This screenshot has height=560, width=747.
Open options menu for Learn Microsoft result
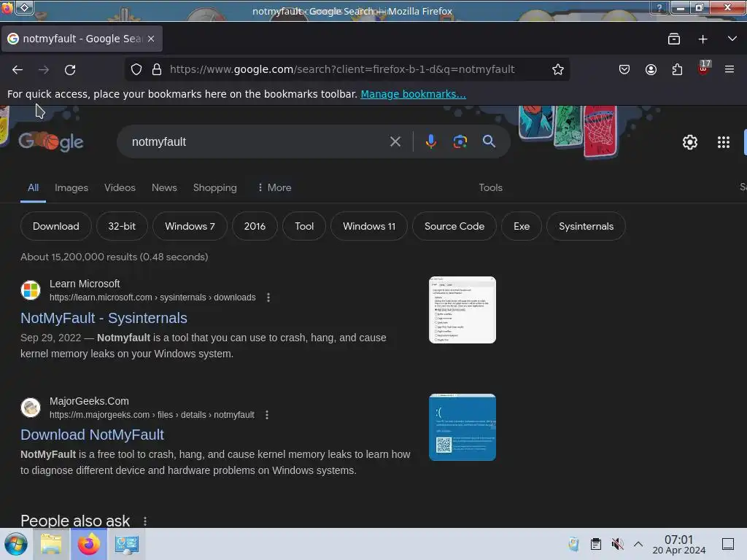pos(268,297)
